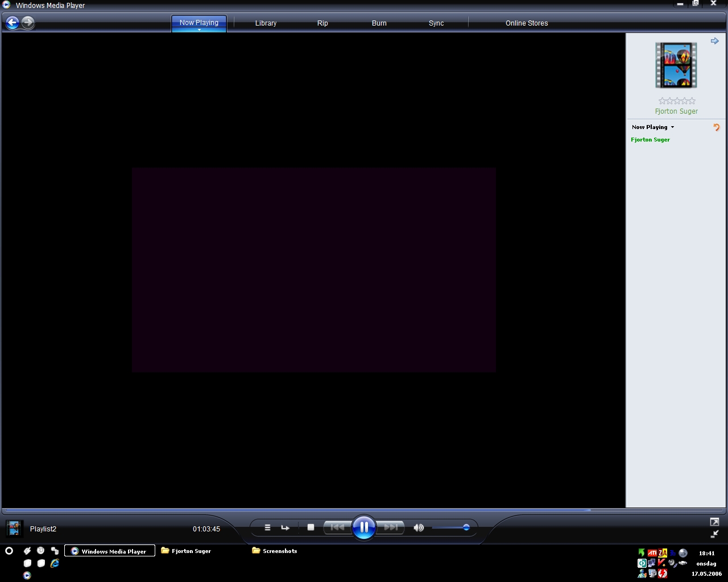Switch to full screen view icon
Screen dimensions: 728x582
(x=714, y=522)
